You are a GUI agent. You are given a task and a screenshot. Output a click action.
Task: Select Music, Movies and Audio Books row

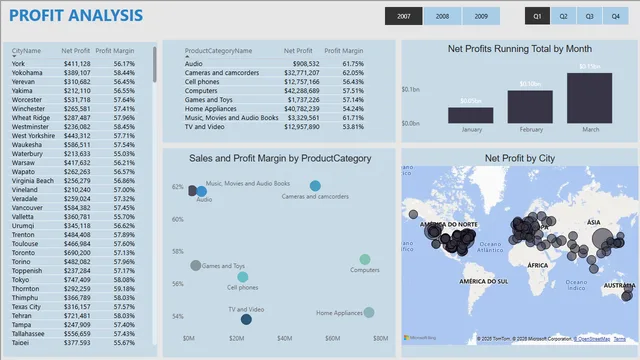[274, 118]
